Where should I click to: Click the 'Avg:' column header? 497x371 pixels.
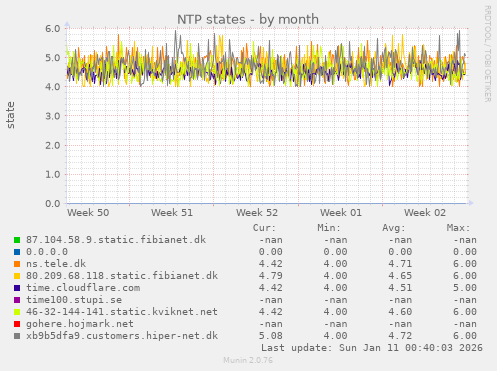click(x=394, y=228)
